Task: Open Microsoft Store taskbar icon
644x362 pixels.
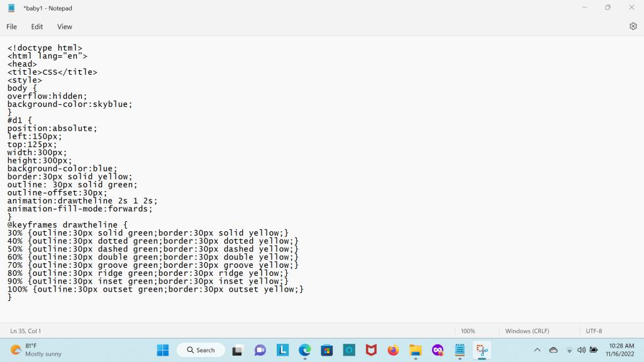Action: 326,350
